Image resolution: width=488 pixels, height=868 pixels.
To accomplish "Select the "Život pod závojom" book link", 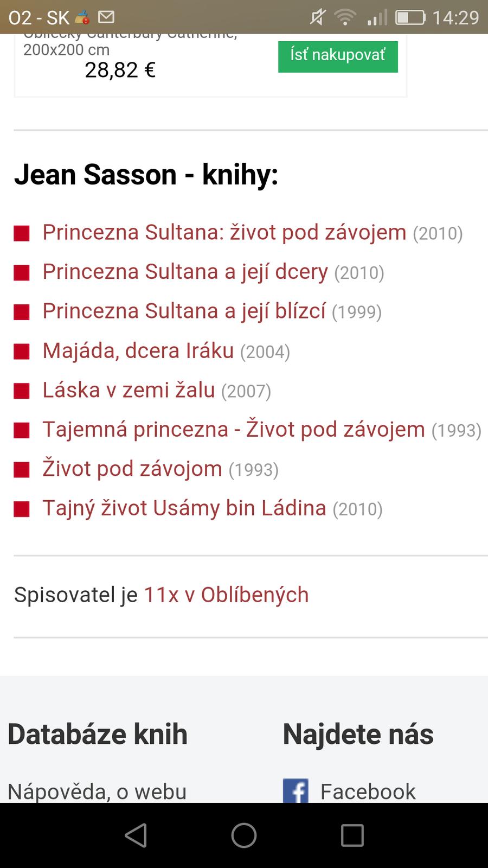I will point(132,469).
